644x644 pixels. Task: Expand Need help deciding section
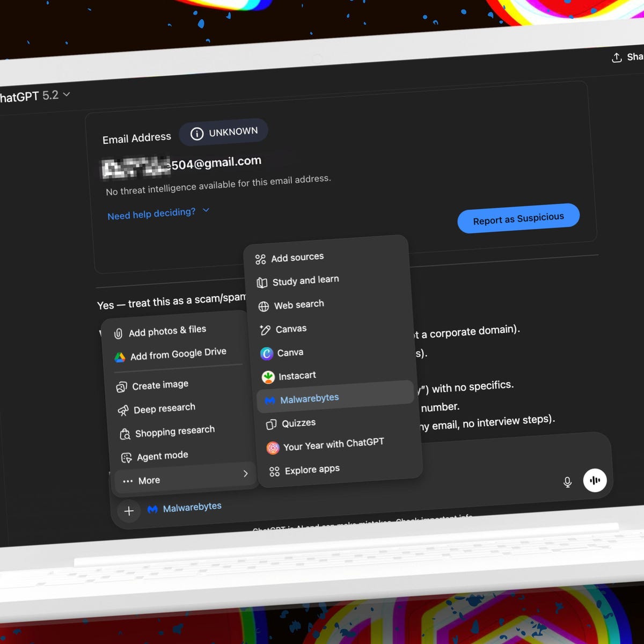pos(158,214)
